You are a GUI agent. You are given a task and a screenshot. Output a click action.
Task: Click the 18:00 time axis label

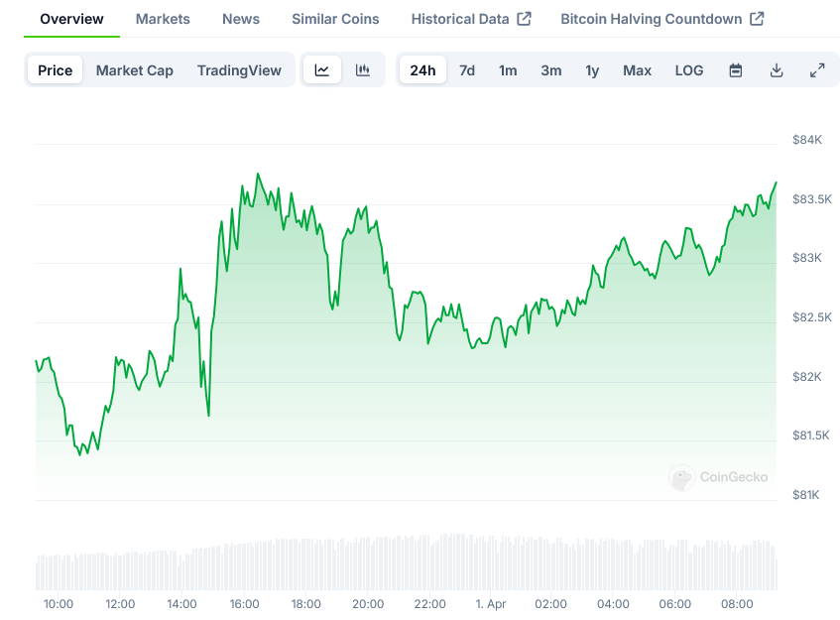pyautogui.click(x=305, y=604)
